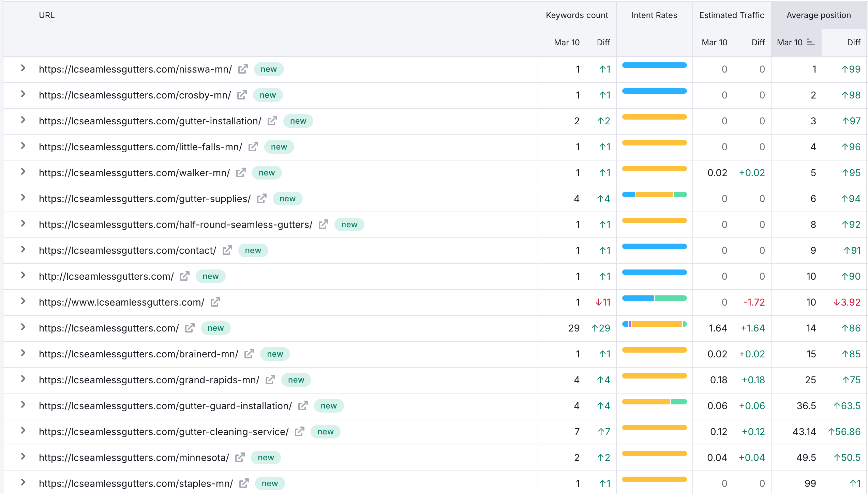868x494 pixels.
Task: Expand the gutter-supplies URL row
Action: tap(23, 198)
